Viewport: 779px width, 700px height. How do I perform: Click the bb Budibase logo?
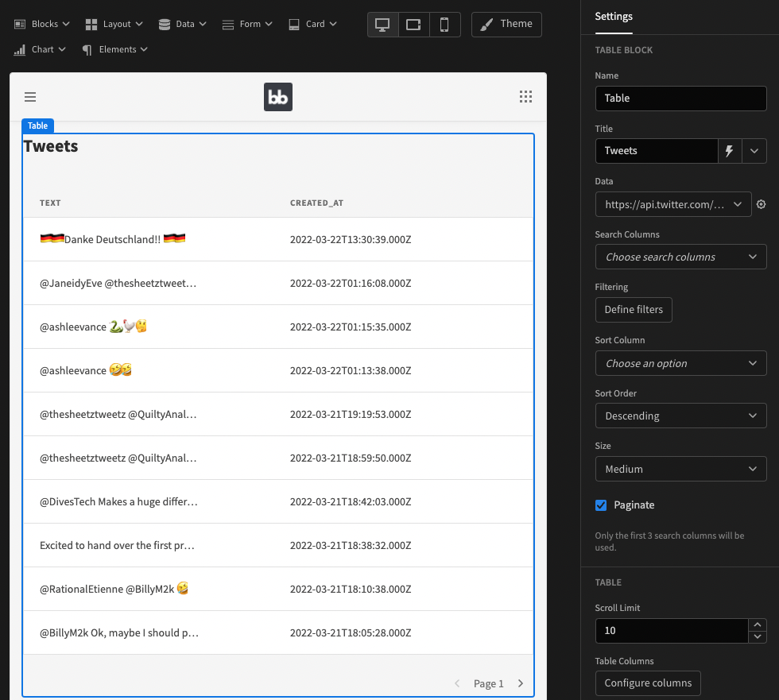[278, 97]
